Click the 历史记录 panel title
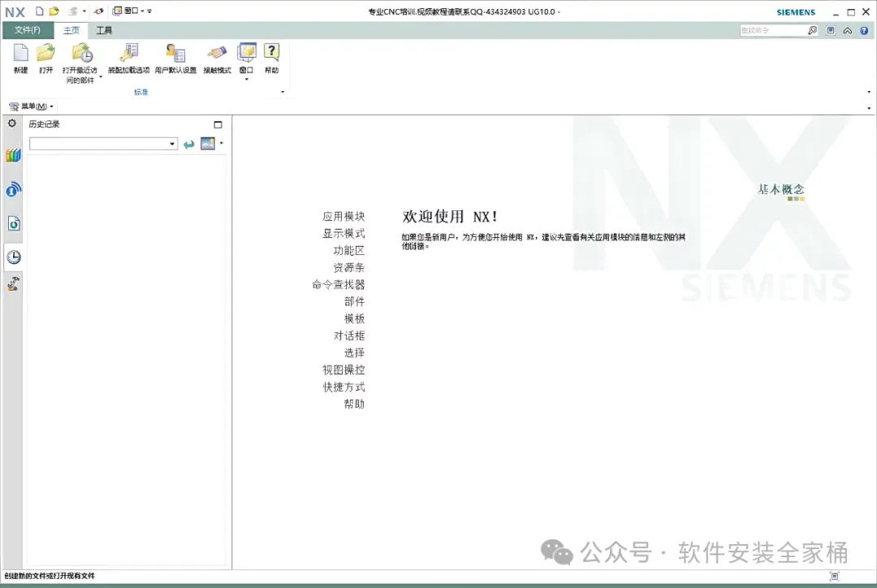877x588 pixels. tap(44, 124)
